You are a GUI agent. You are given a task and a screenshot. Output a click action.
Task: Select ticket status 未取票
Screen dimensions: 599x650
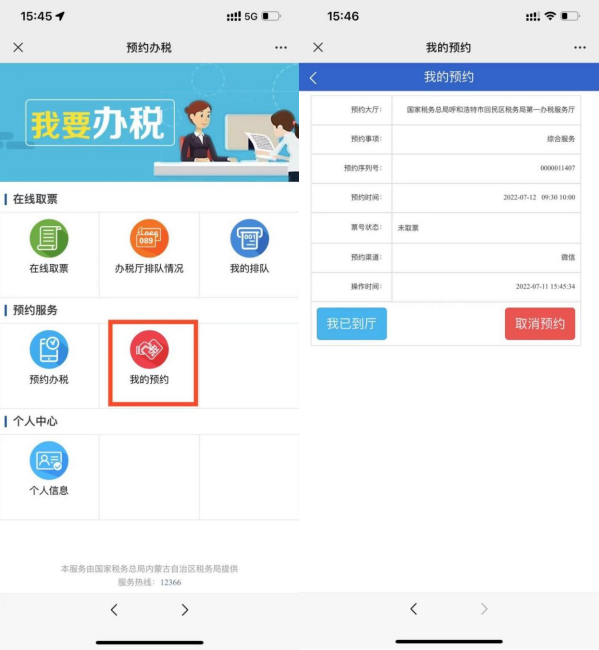tap(408, 228)
